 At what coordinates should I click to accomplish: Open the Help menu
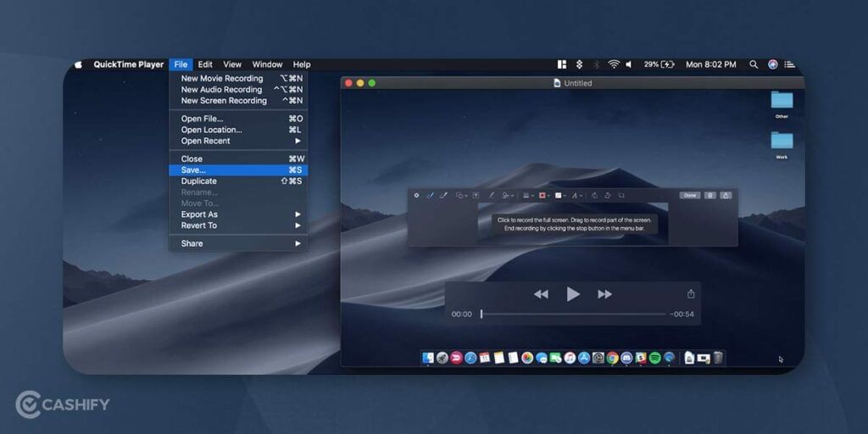point(302,64)
